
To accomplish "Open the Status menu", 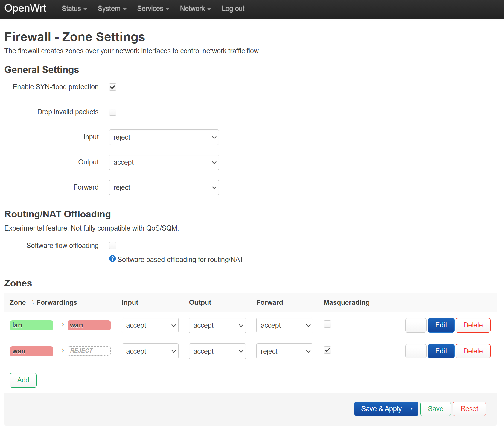I will (74, 9).
